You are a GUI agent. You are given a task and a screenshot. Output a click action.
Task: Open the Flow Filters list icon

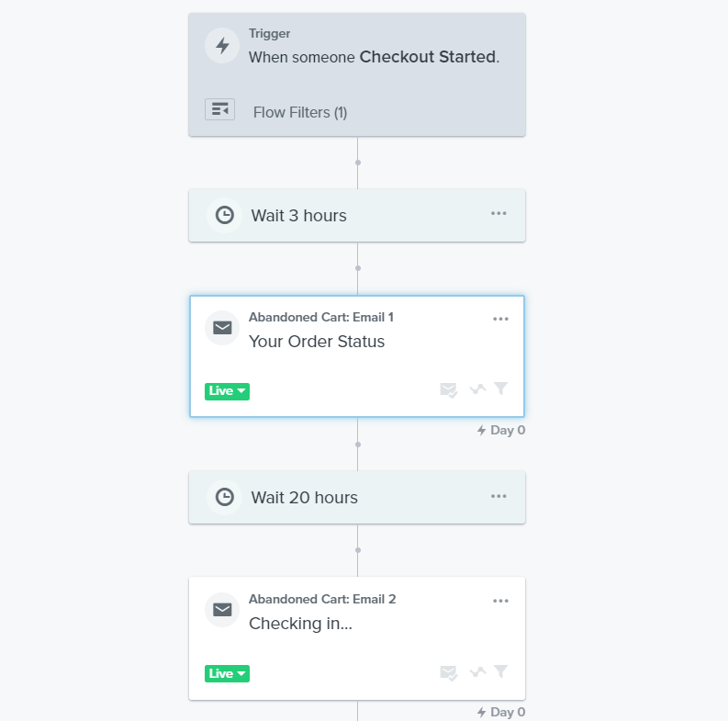(220, 109)
